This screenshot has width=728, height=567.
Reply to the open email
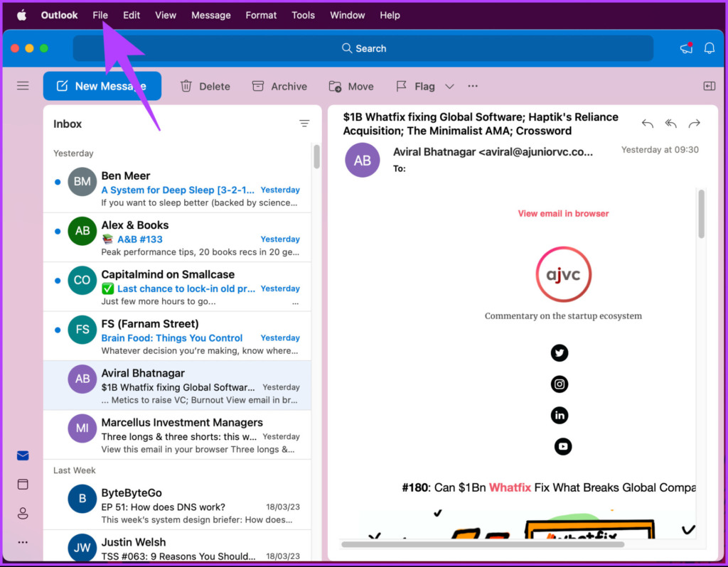(x=647, y=124)
